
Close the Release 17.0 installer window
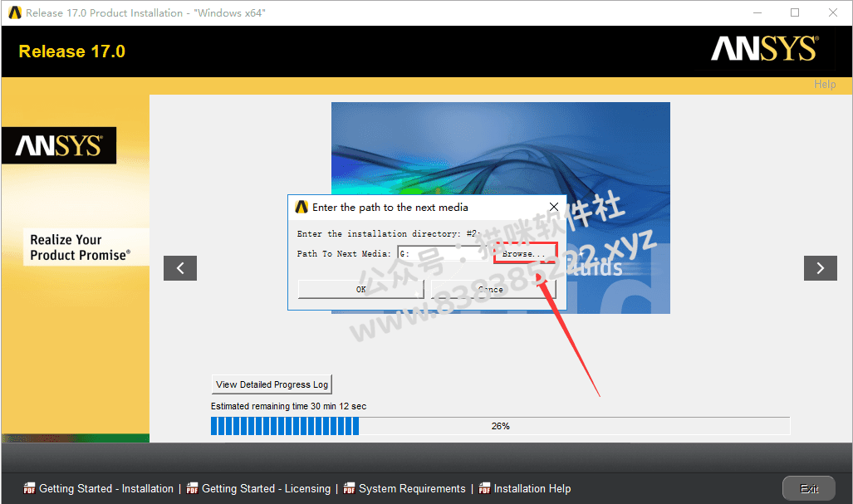tap(833, 12)
